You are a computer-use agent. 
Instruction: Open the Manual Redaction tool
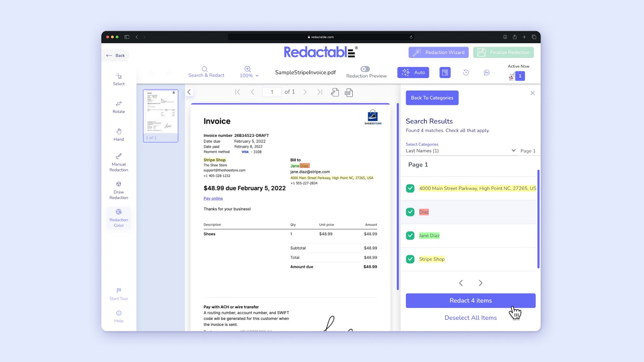(x=119, y=162)
